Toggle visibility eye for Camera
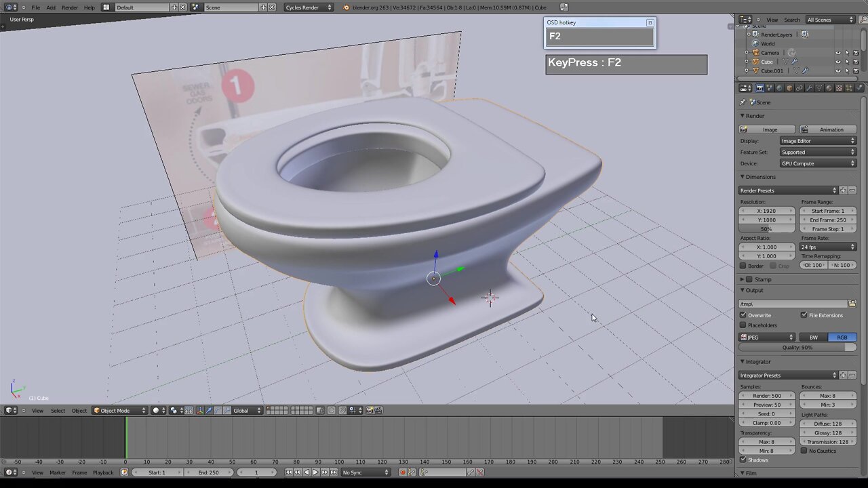The width and height of the screenshot is (868, 488). (x=837, y=53)
